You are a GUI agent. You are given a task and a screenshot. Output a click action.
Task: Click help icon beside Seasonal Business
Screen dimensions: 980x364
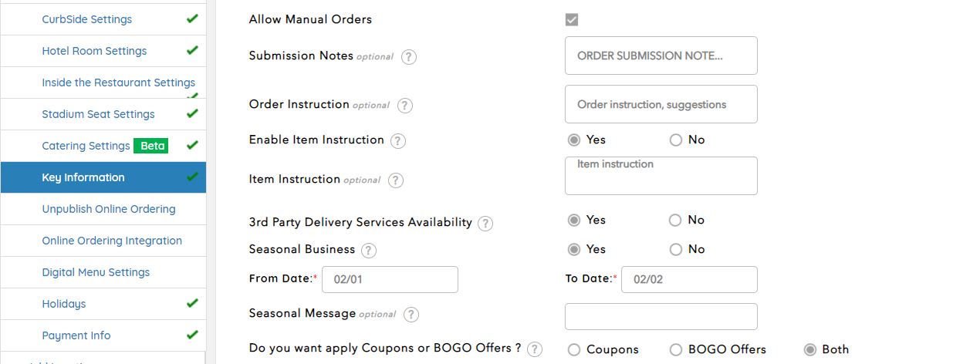tap(369, 250)
